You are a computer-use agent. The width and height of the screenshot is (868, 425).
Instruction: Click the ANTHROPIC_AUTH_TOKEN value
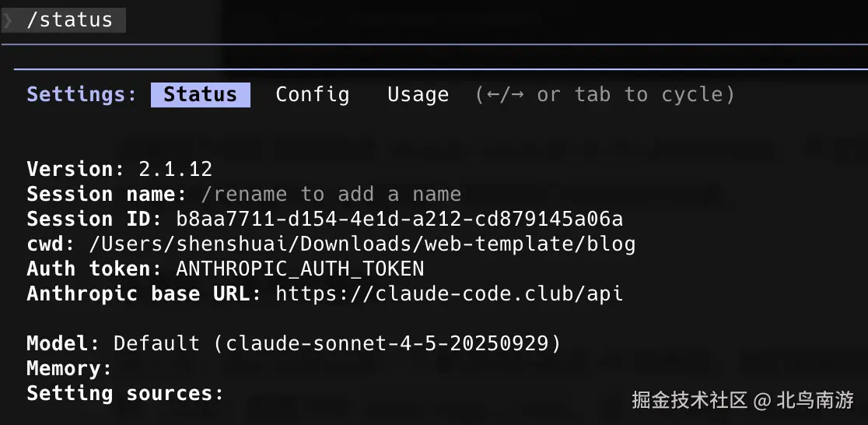point(299,269)
